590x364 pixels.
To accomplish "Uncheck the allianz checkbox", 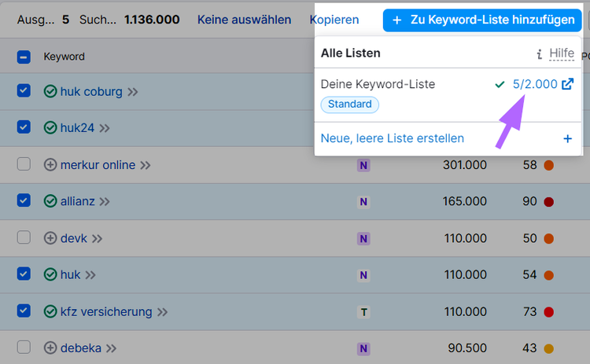I will (x=24, y=200).
